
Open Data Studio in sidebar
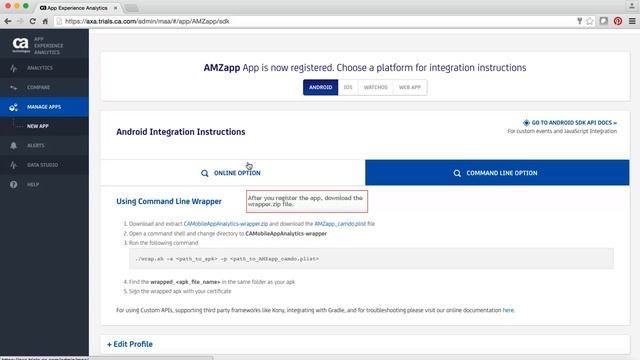tap(44, 165)
